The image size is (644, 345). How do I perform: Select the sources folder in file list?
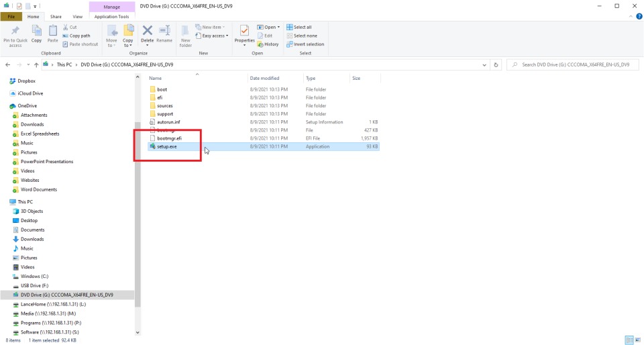point(164,105)
